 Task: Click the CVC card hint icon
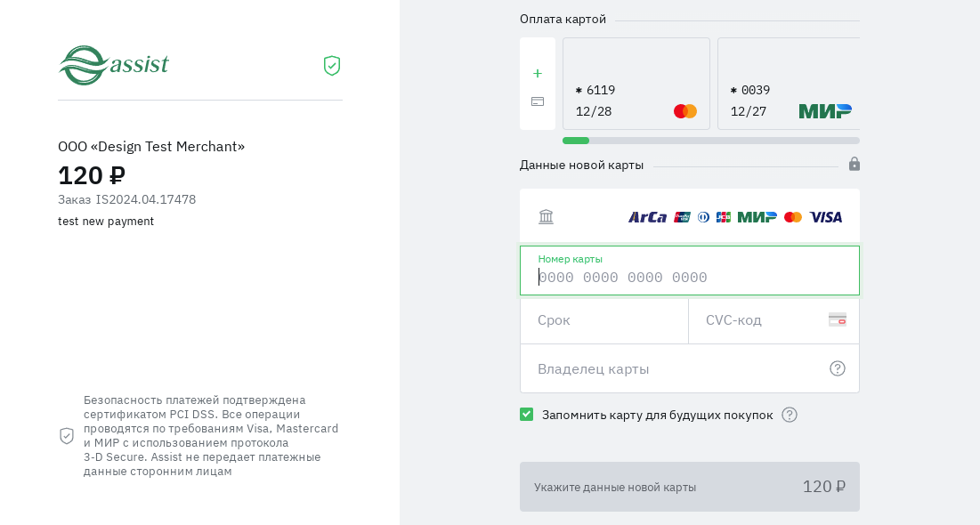tap(837, 320)
